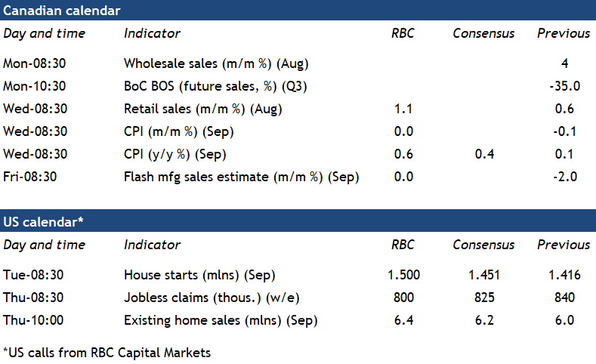This screenshot has height=364, width=596.
Task: Click the 0.4 consensus value for CPI
Action: coord(483,154)
